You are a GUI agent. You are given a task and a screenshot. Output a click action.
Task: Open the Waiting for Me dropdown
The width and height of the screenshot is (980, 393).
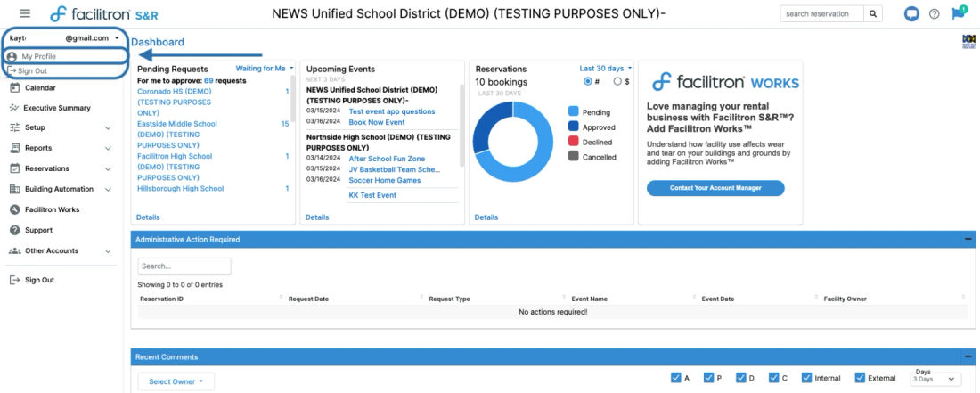pyautogui.click(x=265, y=68)
